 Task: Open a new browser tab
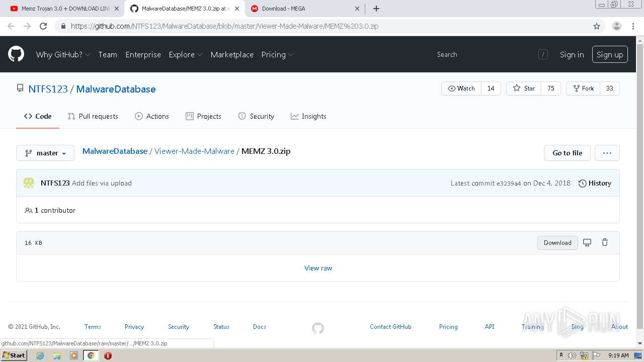376,9
